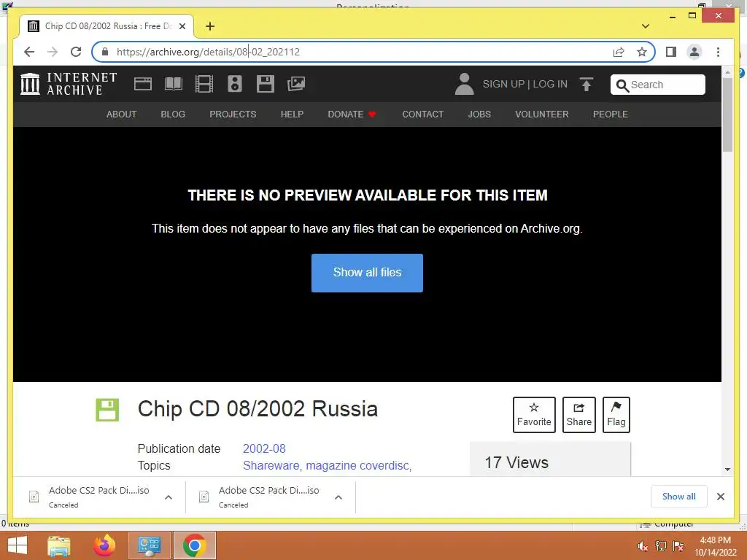Open Action Center flag icon

click(x=678, y=546)
